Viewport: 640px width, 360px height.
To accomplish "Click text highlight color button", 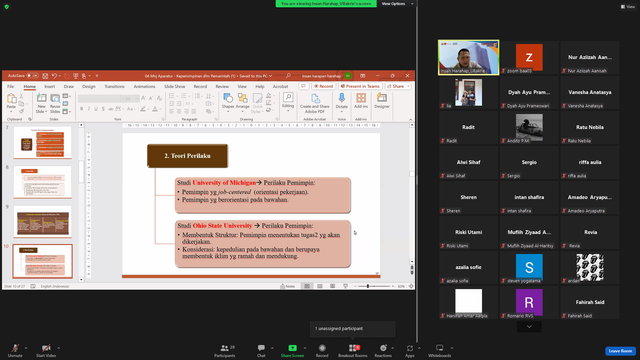I will pyautogui.click(x=143, y=109).
